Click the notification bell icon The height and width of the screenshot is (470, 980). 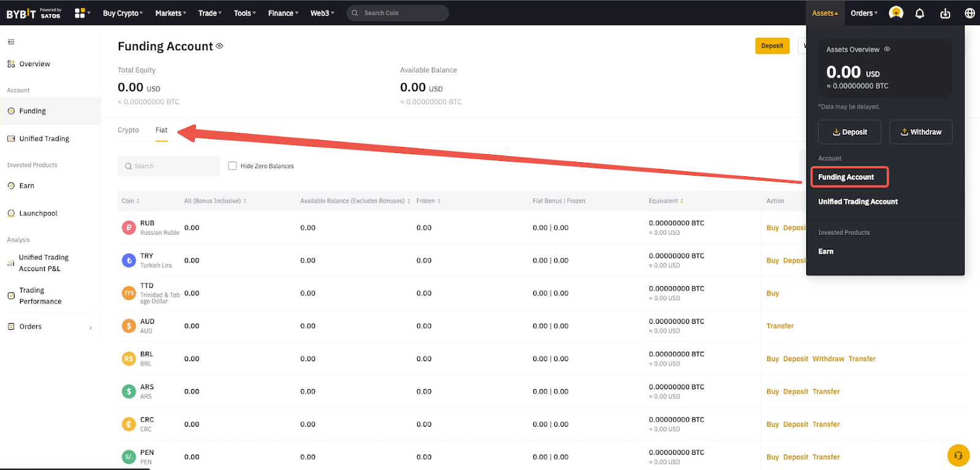919,13
